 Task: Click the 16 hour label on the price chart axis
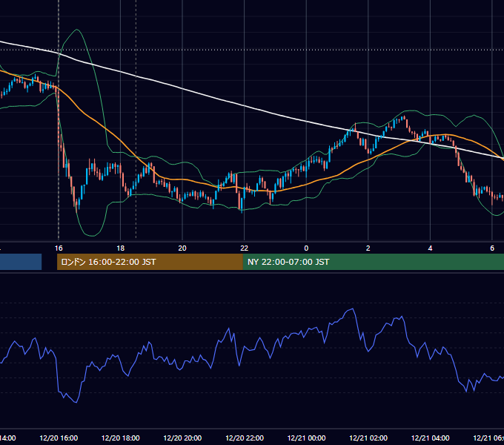click(x=59, y=248)
